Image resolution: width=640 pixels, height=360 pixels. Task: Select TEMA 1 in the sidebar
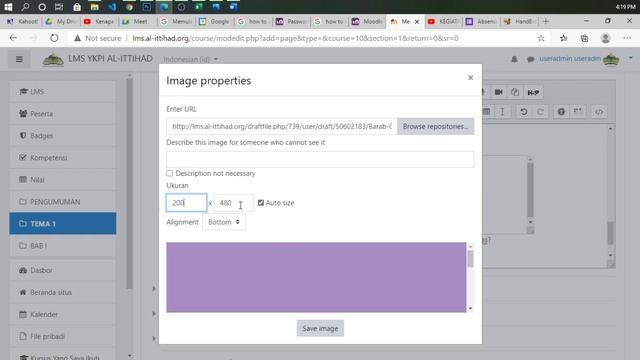[63, 224]
